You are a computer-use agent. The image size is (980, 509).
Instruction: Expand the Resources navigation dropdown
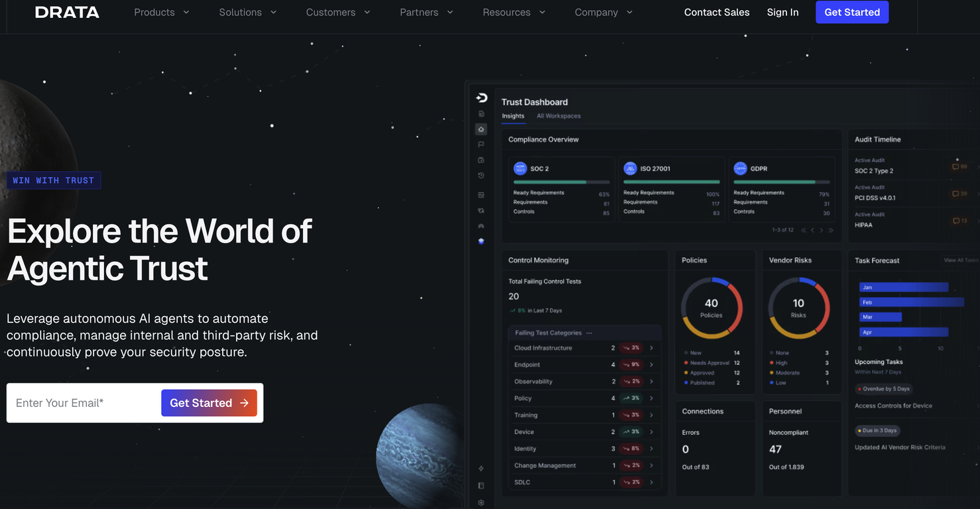click(514, 13)
